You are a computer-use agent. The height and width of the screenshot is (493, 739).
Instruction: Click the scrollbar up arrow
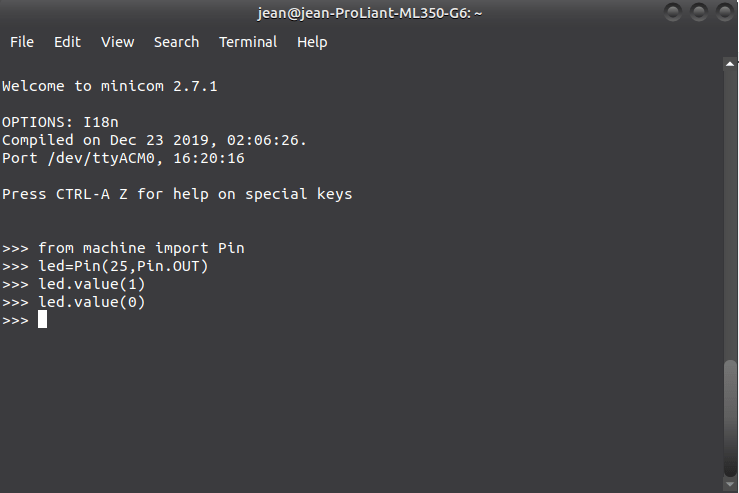pyautogui.click(x=730, y=64)
